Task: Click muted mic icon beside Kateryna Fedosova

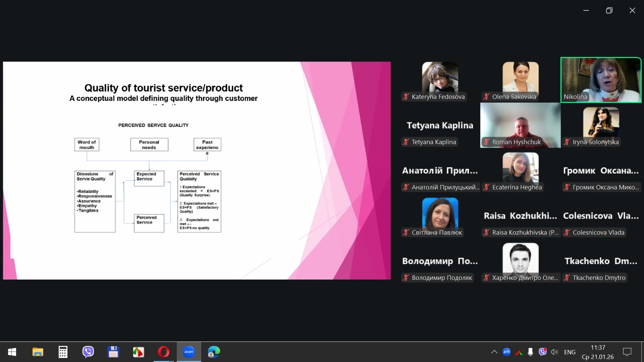Action: 406,97
